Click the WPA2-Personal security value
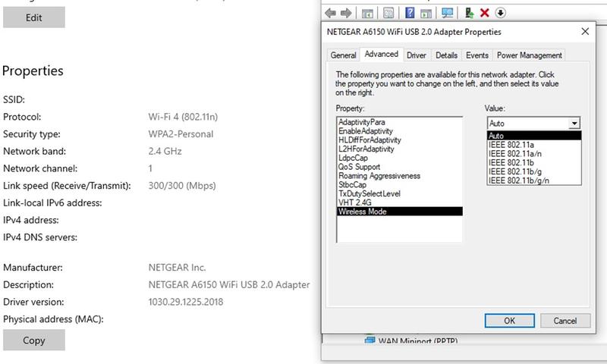Viewport: 607px width, 364px height. click(181, 133)
